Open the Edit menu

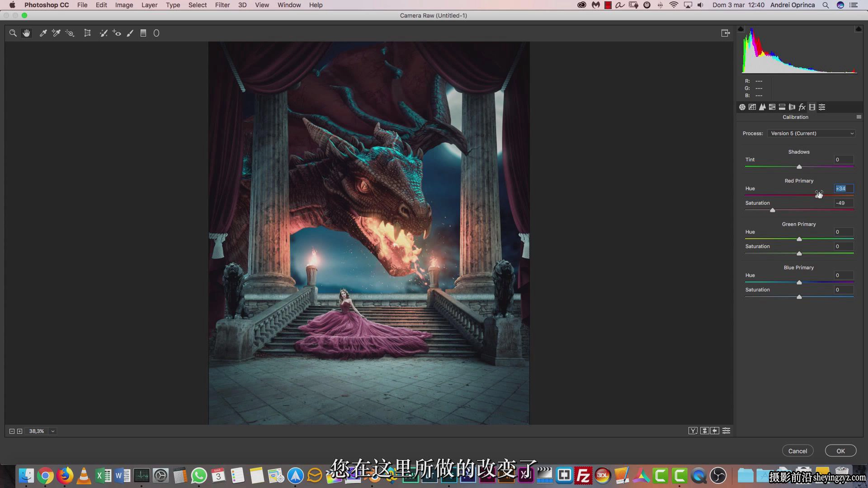(x=101, y=5)
